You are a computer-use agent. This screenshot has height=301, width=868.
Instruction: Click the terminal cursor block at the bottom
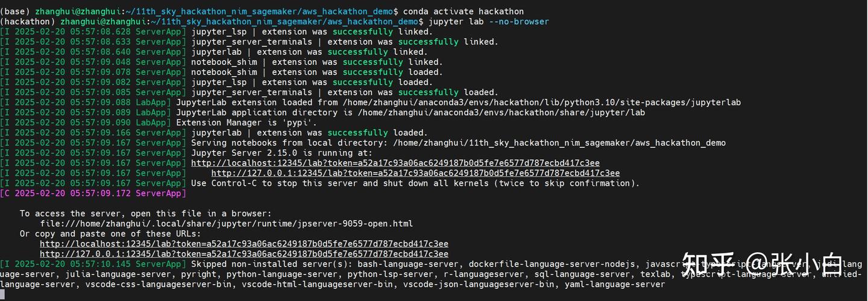click(2, 294)
